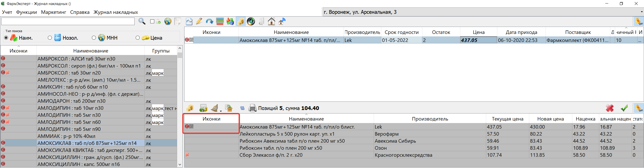This screenshot has height=168, width=644.
Task: Click the house icon in toolbar
Action: [x=271, y=22]
